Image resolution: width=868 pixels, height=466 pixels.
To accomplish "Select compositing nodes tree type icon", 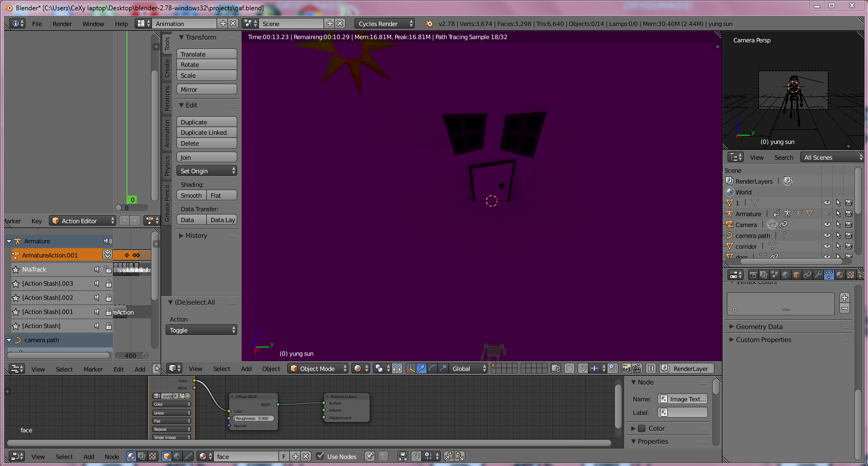I will tap(142, 456).
